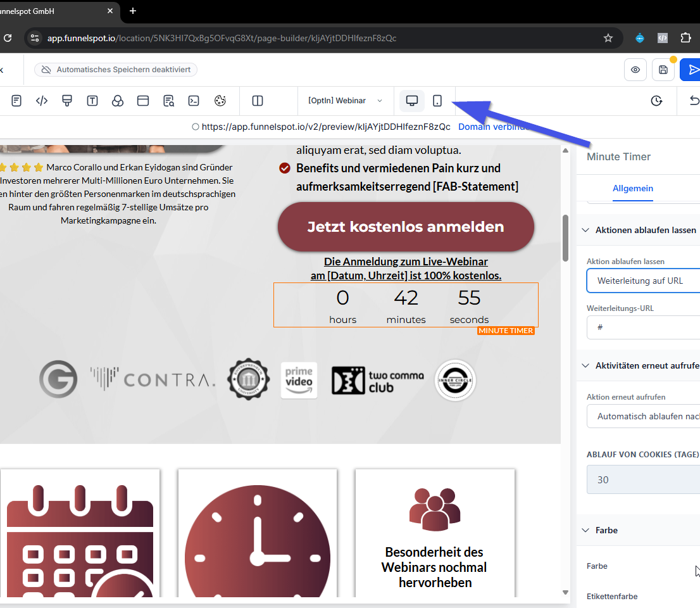Viewport: 700px width, 608px height.
Task: Click the 'Minute Timer' panel title
Action: point(618,157)
